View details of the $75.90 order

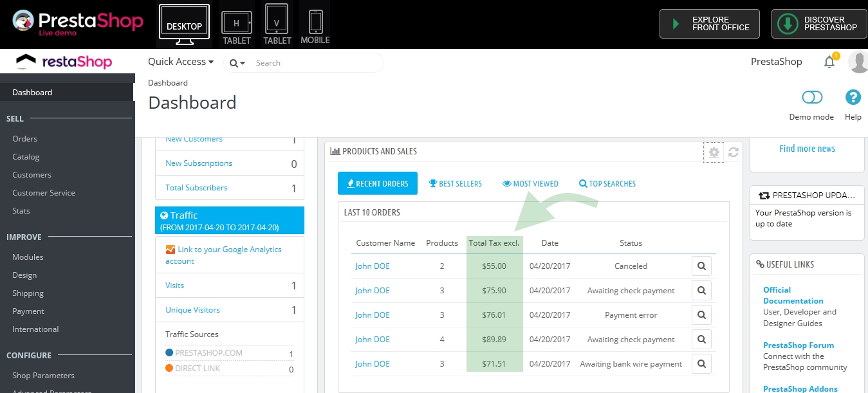pos(701,290)
